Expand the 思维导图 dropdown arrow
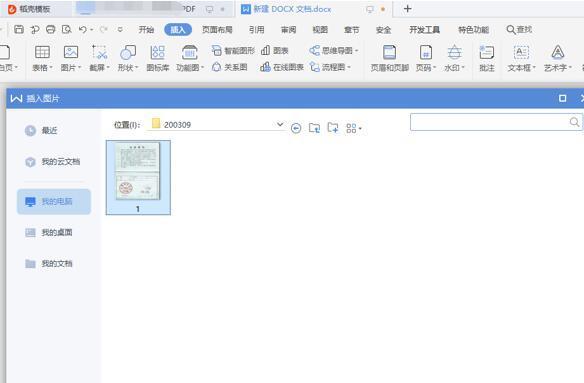 pyautogui.click(x=356, y=50)
